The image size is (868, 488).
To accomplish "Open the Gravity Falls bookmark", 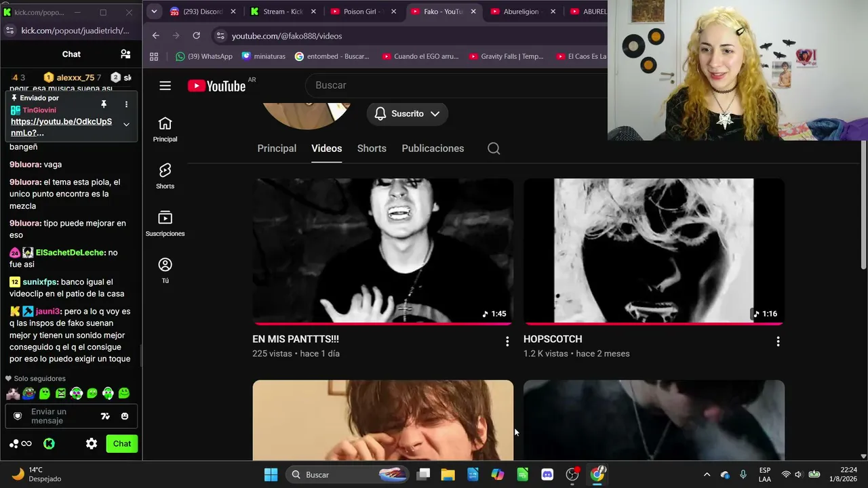I will [x=507, y=56].
